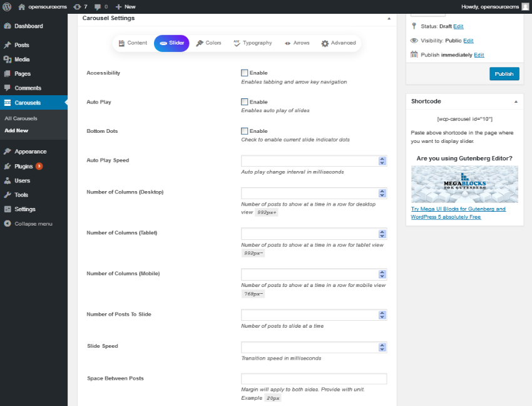This screenshot has height=406, width=532.
Task: Open Try Mega UI Blocks link
Action: (458, 212)
